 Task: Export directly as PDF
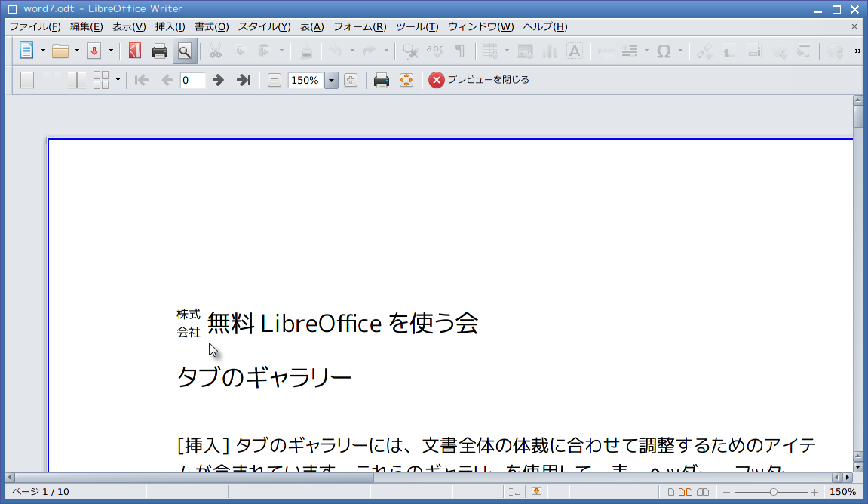point(134,51)
